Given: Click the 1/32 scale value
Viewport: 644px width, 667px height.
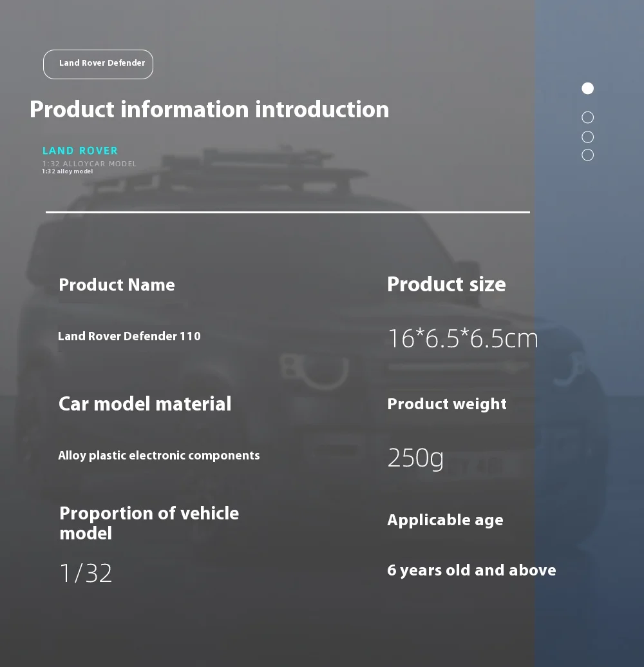Looking at the screenshot, I should [x=86, y=573].
